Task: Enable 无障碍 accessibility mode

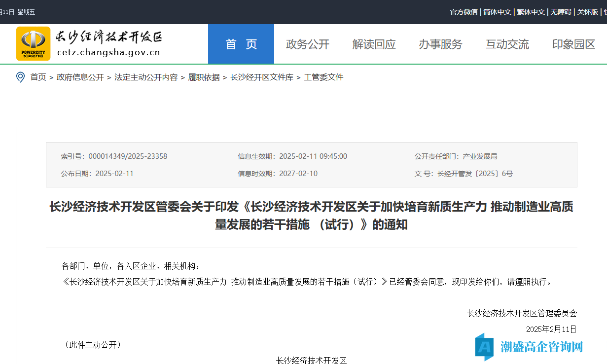Action: click(x=561, y=12)
